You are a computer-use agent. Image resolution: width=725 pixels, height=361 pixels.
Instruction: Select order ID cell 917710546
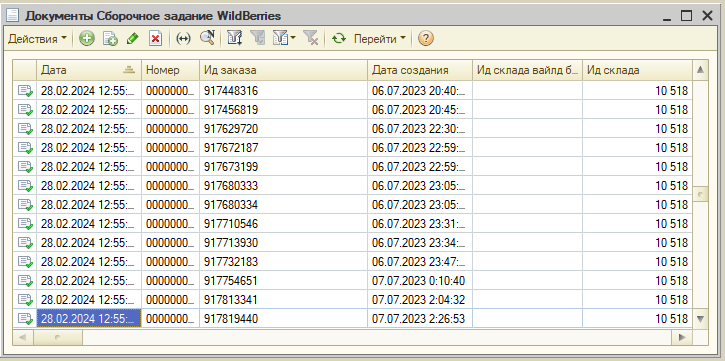(283, 224)
